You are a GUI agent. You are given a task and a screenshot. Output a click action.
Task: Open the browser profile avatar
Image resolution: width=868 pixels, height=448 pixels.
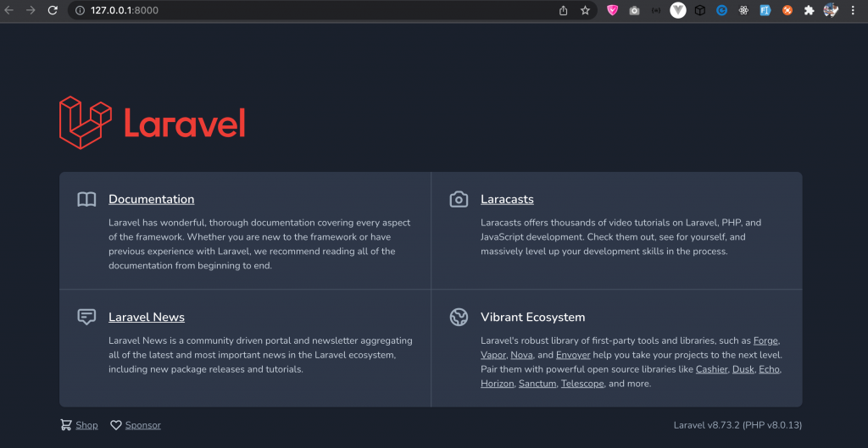coord(831,10)
